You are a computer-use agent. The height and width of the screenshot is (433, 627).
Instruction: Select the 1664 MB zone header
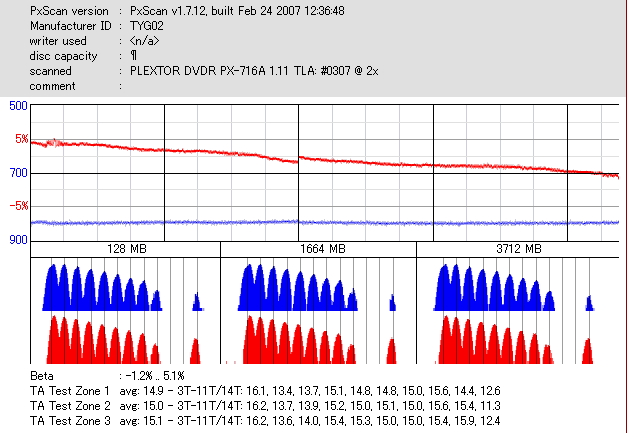click(323, 249)
